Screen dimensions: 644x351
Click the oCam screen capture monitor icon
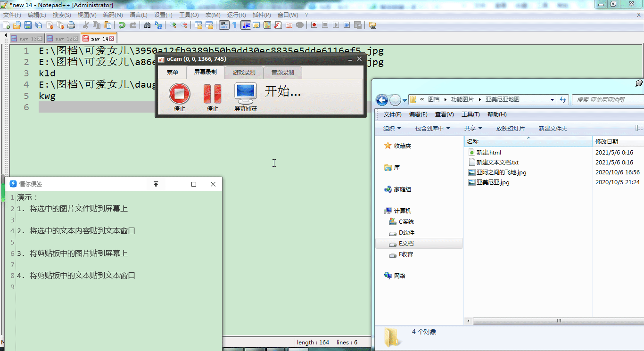click(245, 94)
